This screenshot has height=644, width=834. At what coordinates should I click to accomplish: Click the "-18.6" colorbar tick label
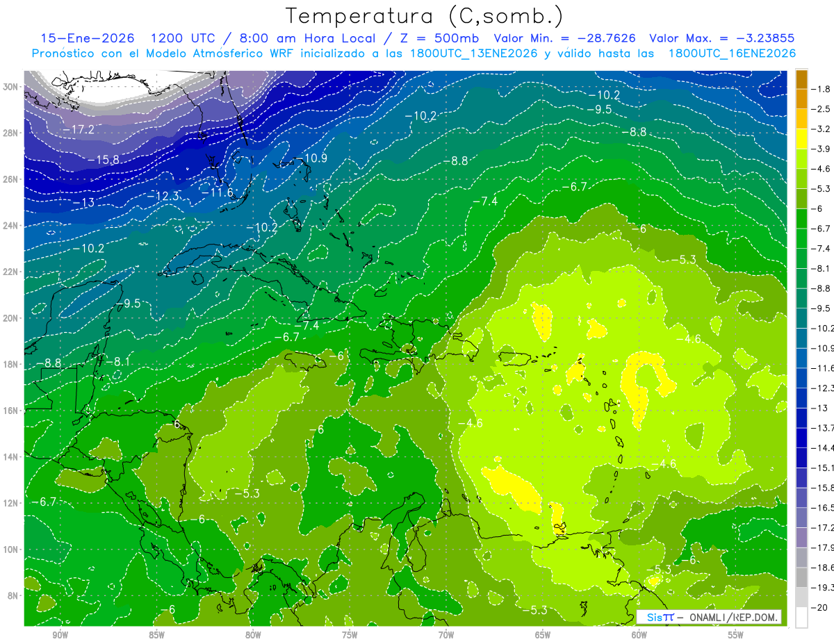point(823,568)
